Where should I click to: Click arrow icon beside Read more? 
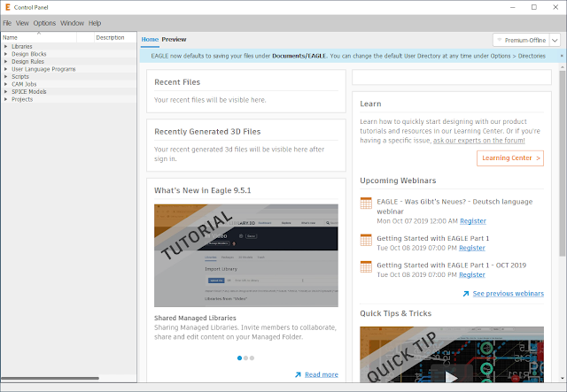point(298,374)
